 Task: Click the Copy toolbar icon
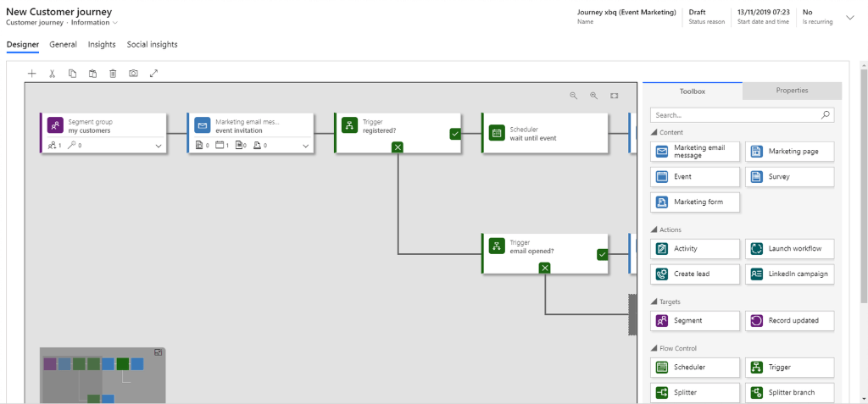(x=73, y=73)
